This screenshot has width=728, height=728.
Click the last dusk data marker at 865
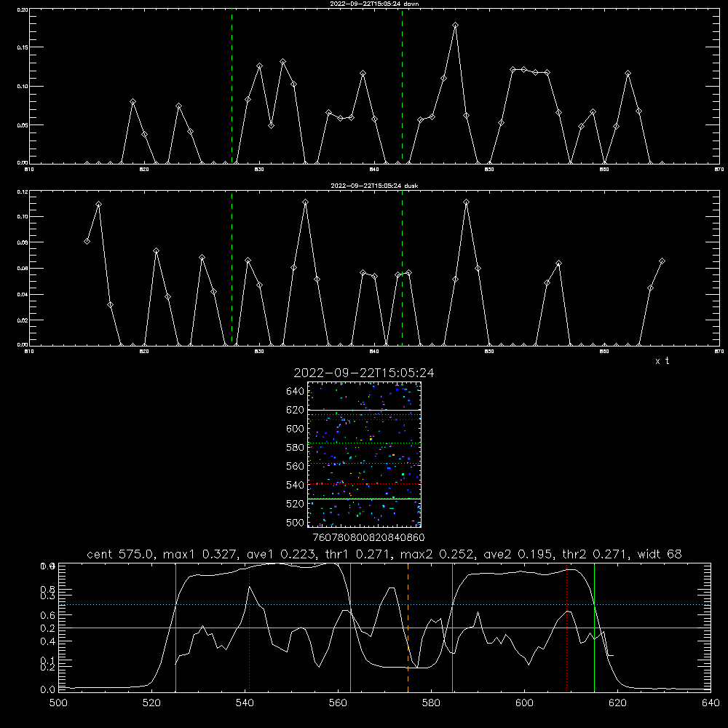(662, 261)
